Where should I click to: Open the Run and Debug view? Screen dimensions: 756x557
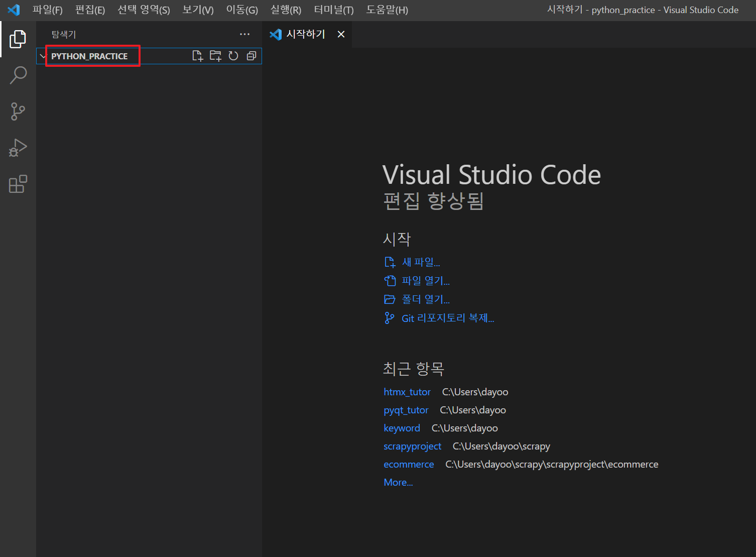coord(18,148)
